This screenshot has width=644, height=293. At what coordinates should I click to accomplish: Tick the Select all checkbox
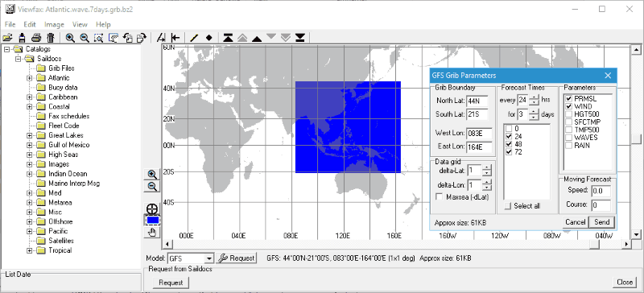pos(510,206)
